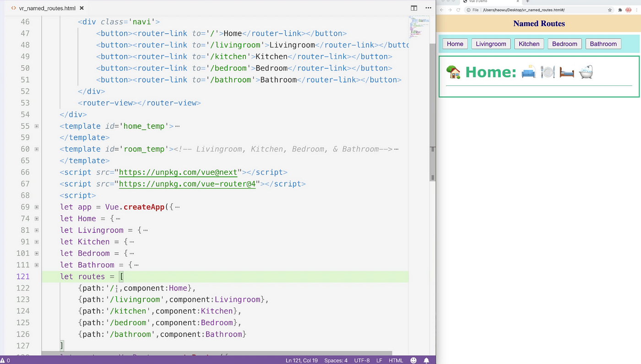This screenshot has height=364, width=641.
Task: Click the split editor icon in VS Code
Action: pyautogui.click(x=414, y=8)
